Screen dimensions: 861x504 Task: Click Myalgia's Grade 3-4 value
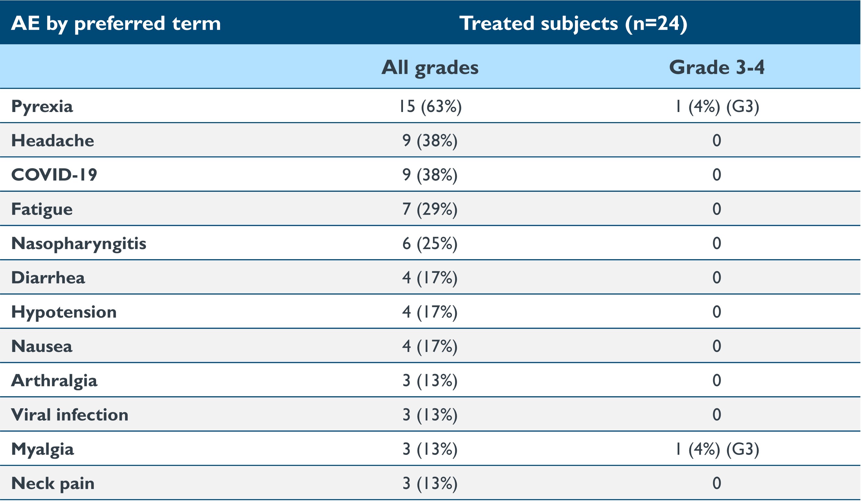point(716,449)
